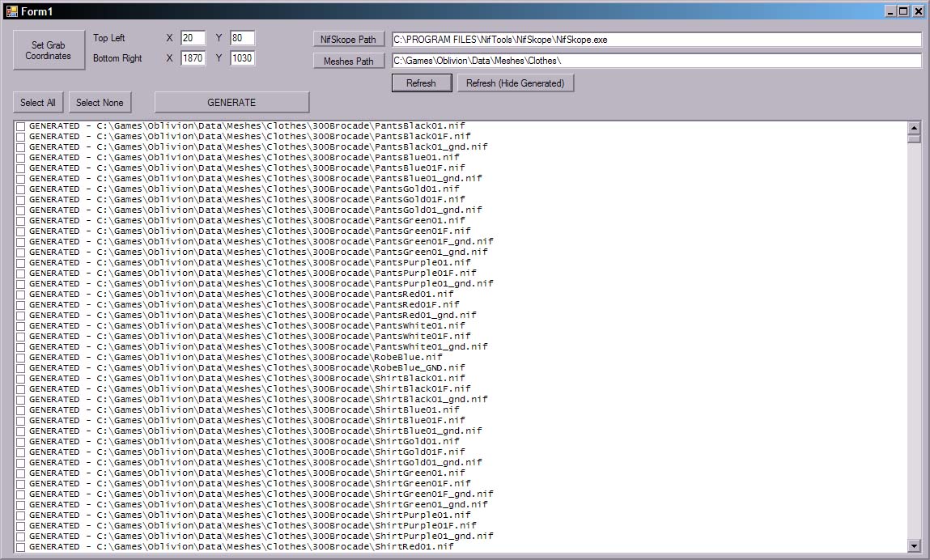The image size is (930, 560).
Task: Toggle the RobeBlue.nif checkbox
Action: pyautogui.click(x=21, y=358)
